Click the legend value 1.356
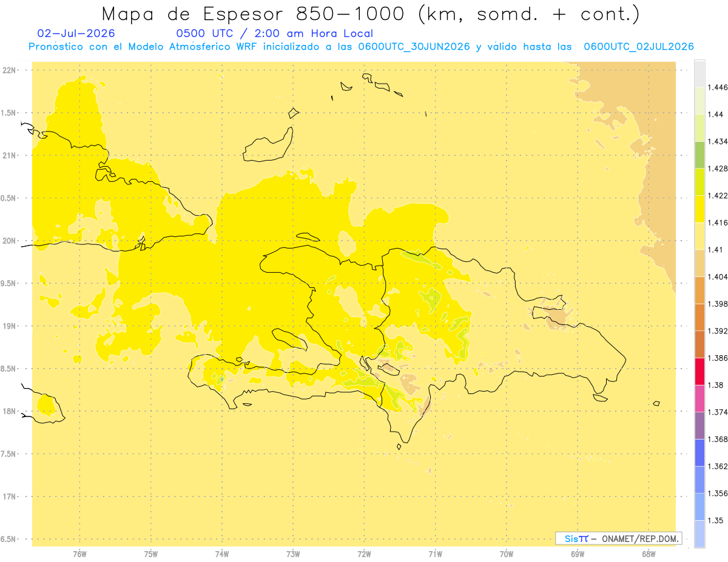Image resolution: width=728 pixels, height=562 pixels. [x=717, y=493]
